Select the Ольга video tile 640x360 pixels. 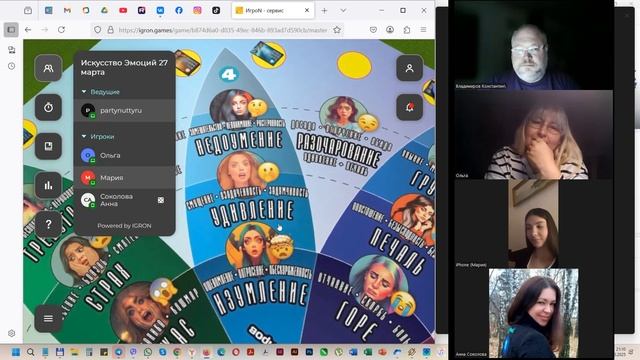(x=534, y=135)
